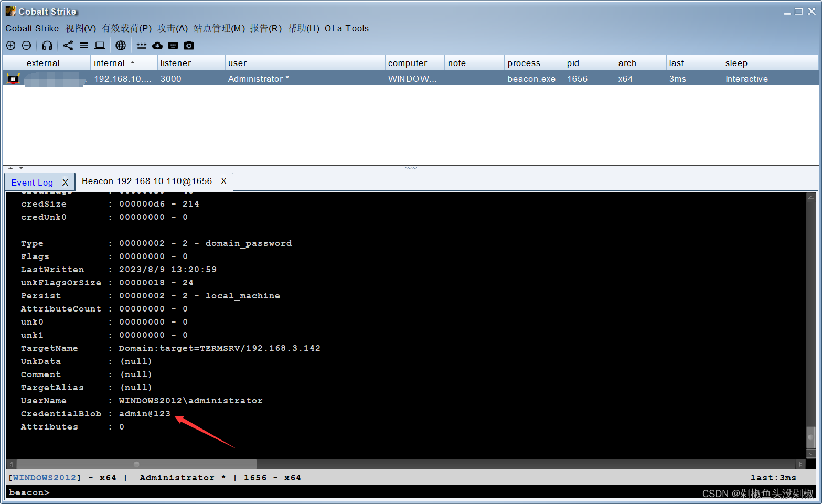Viewport: 822px width, 504px height.
Task: Open the 帮助(H) menu
Action: coord(304,28)
